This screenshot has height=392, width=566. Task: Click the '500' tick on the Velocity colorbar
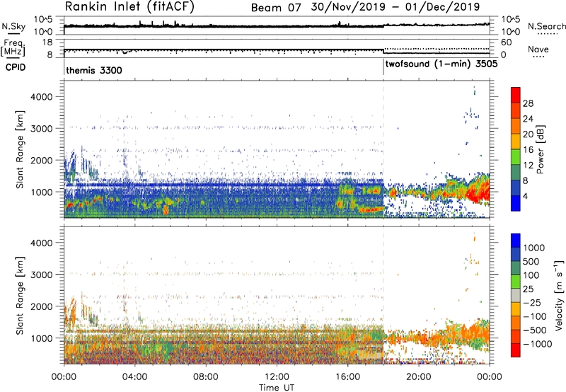tap(531, 262)
